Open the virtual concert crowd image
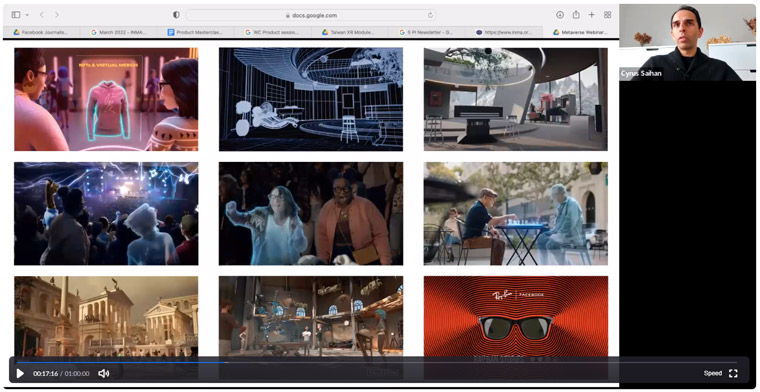The height and width of the screenshot is (392, 760). click(x=106, y=214)
